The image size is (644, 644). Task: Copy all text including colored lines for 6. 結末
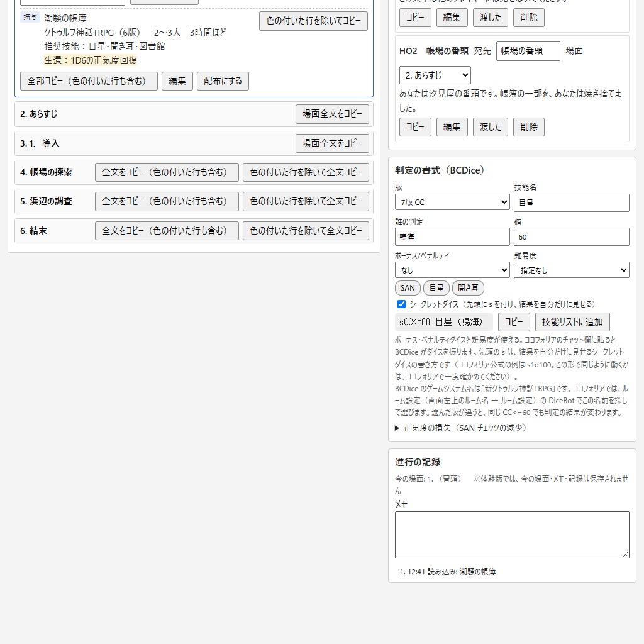click(x=167, y=231)
